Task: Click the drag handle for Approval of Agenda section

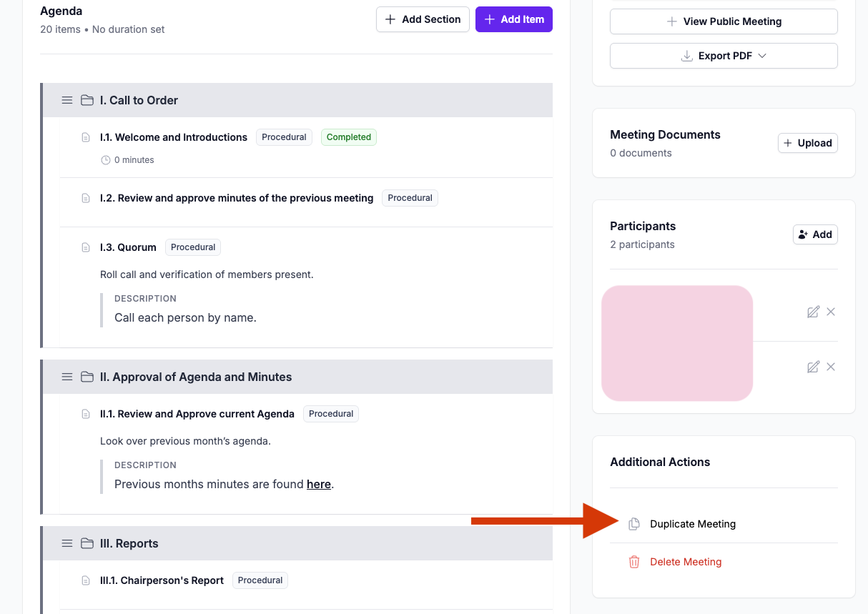Action: pyautogui.click(x=67, y=377)
